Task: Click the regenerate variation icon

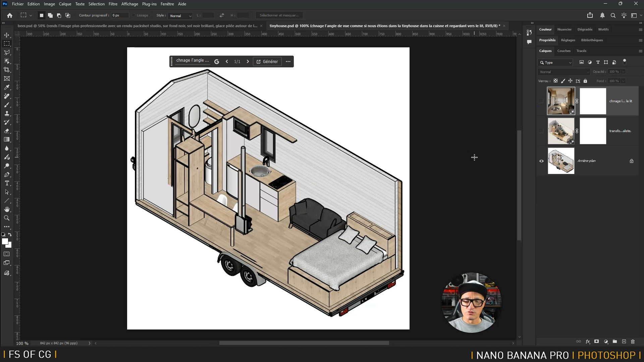Action: (217, 61)
